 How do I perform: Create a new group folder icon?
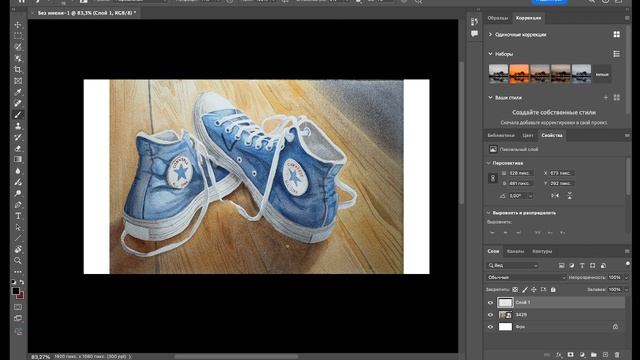(x=593, y=355)
